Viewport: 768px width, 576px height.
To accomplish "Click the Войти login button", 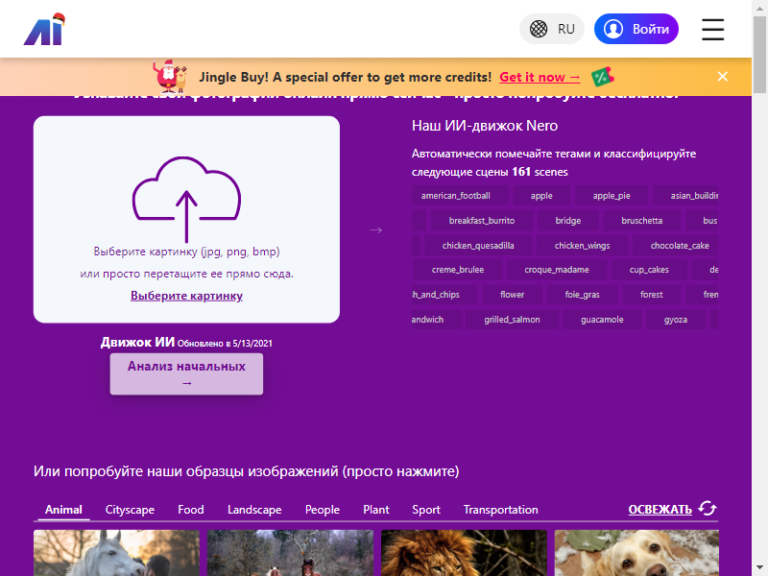I will pyautogui.click(x=636, y=29).
